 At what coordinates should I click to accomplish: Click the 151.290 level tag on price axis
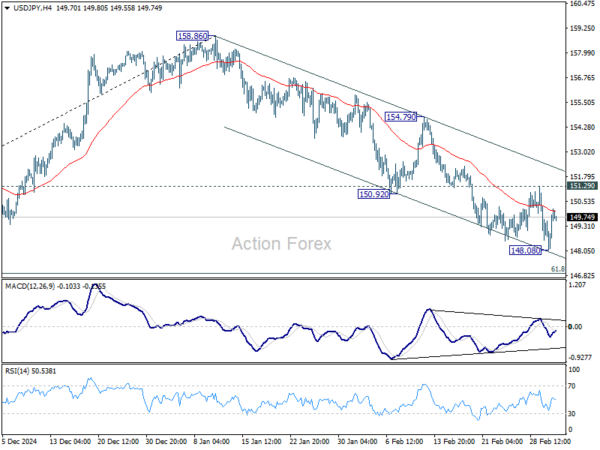pos(582,186)
